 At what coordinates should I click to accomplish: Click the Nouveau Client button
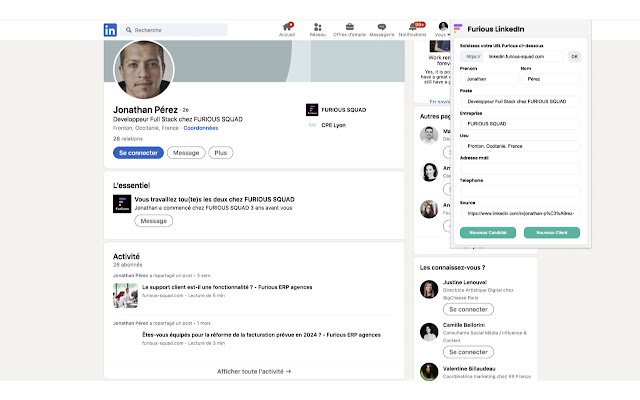(552, 233)
